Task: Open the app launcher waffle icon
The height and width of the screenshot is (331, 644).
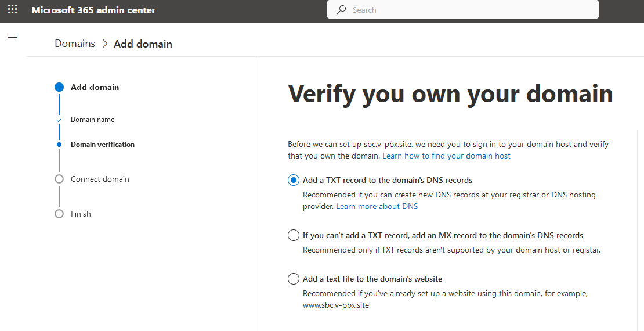Action: click(13, 10)
